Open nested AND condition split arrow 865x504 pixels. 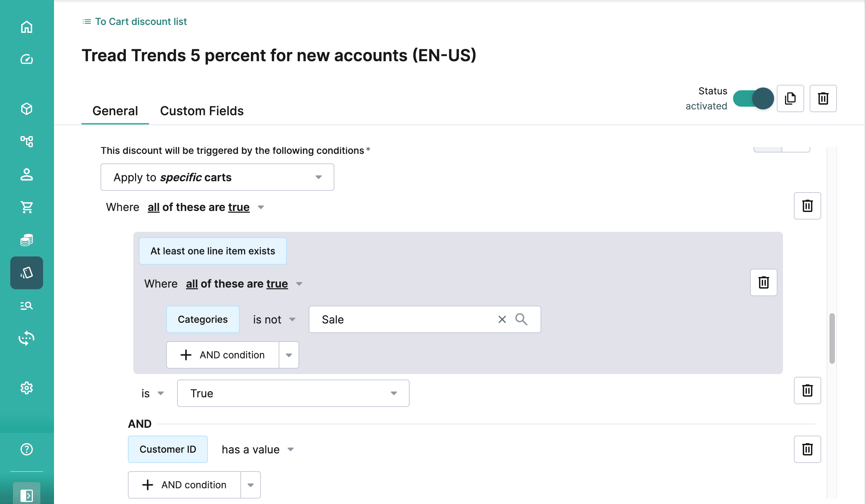pyautogui.click(x=289, y=355)
